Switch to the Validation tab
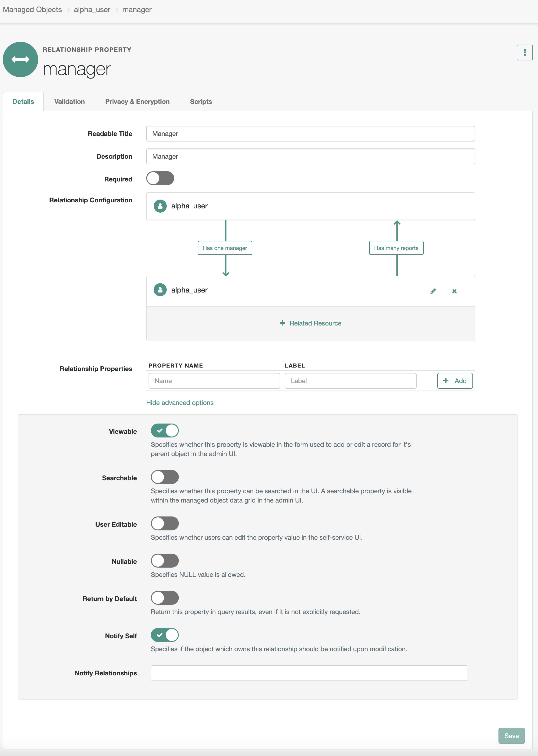Viewport: 538px width, 756px height. (69, 102)
